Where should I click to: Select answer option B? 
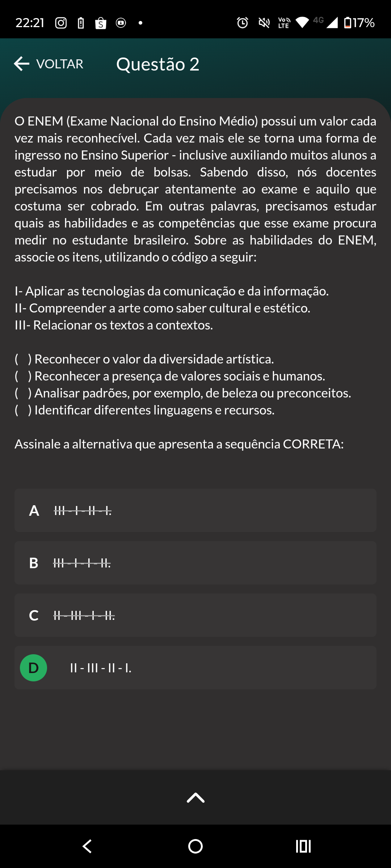coord(195,563)
